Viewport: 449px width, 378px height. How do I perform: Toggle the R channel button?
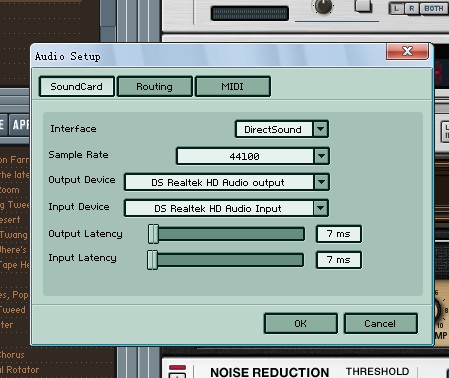pyautogui.click(x=412, y=8)
